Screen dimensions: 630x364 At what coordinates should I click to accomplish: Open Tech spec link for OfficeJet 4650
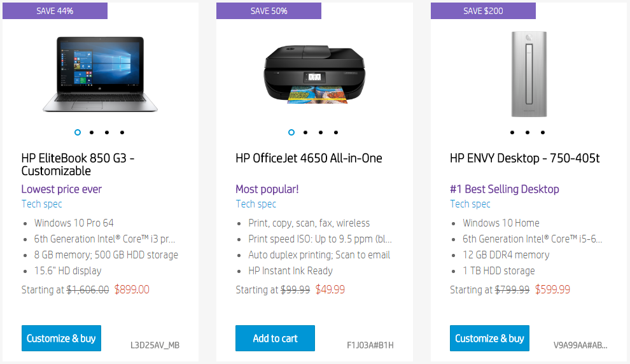(256, 204)
